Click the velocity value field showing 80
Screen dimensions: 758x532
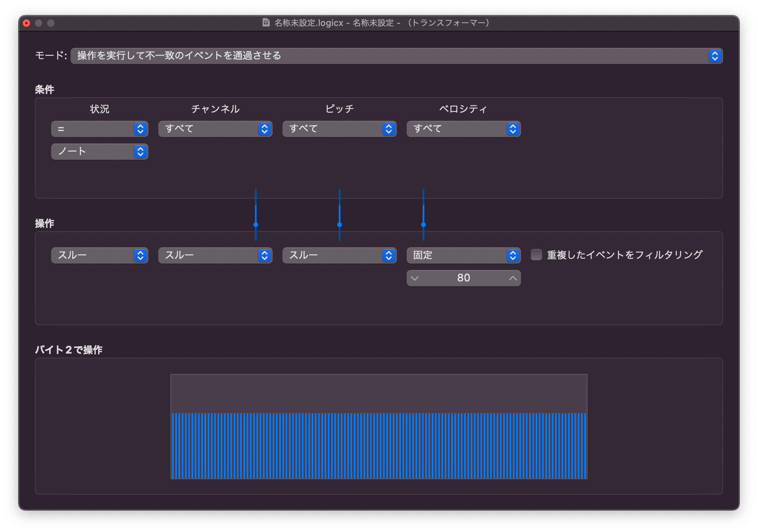click(x=463, y=278)
